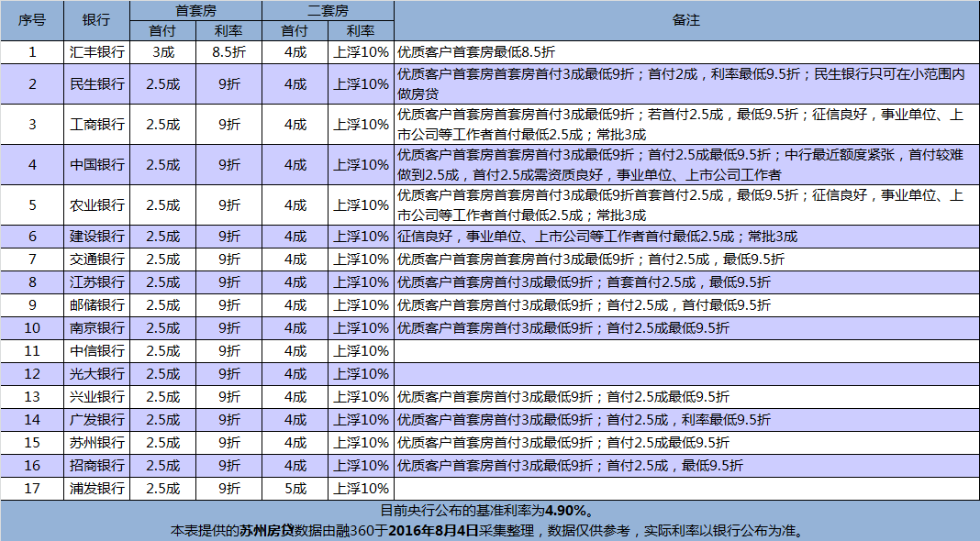Select the 招商银行 cell
The height and width of the screenshot is (541, 980).
click(x=97, y=466)
